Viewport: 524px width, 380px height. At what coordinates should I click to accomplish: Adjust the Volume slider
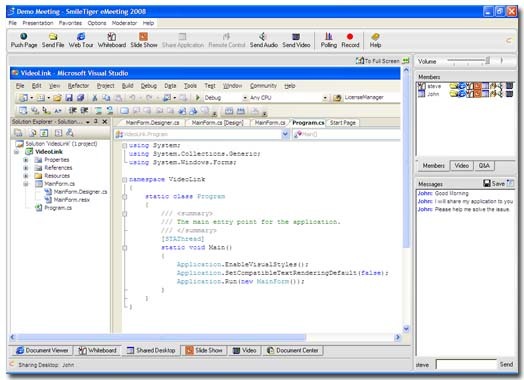pyautogui.click(x=488, y=60)
